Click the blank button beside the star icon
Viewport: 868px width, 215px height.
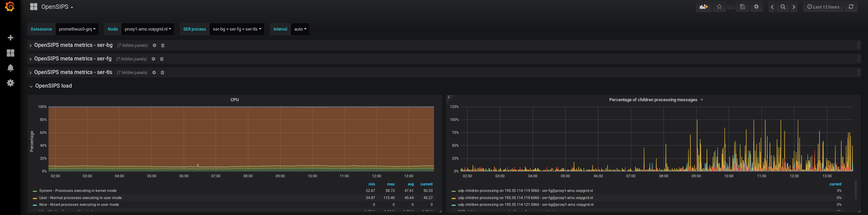click(x=731, y=7)
